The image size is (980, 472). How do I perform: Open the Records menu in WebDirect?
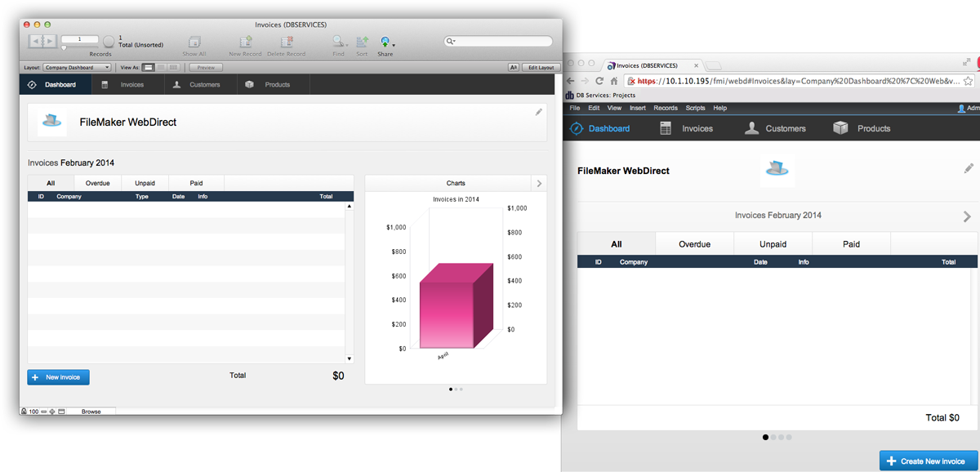[x=666, y=107]
